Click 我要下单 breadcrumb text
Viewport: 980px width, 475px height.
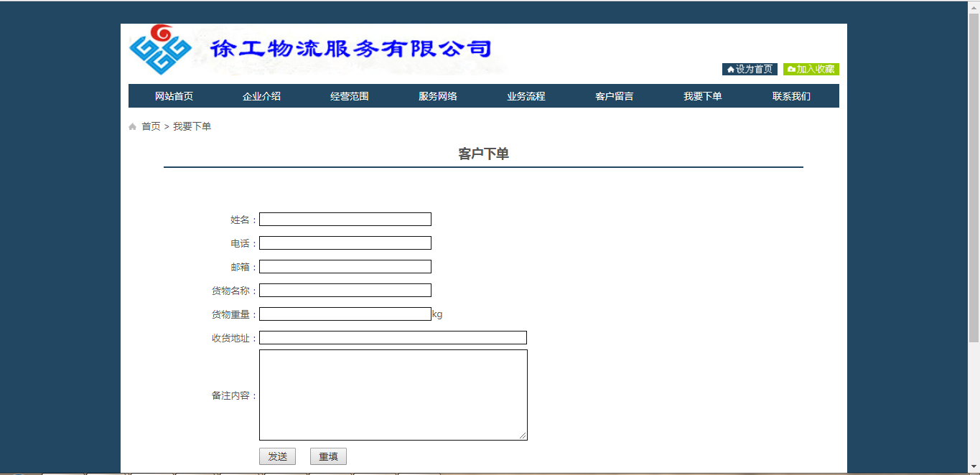pyautogui.click(x=192, y=126)
